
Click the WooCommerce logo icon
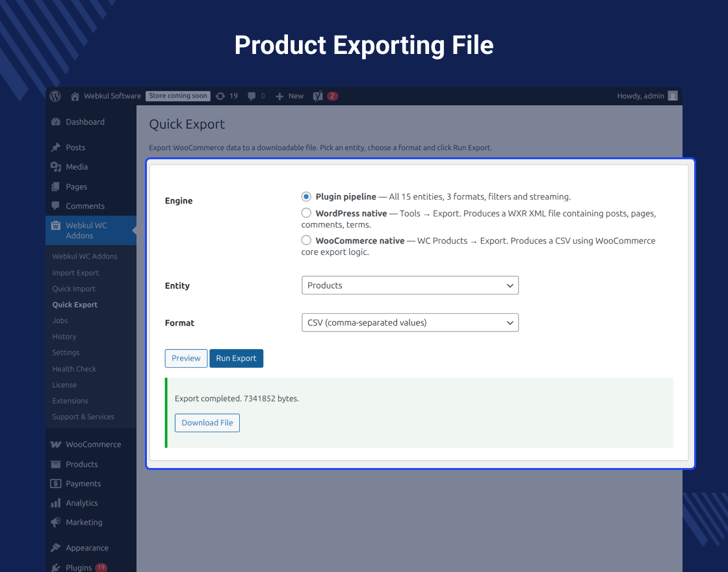tap(56, 445)
